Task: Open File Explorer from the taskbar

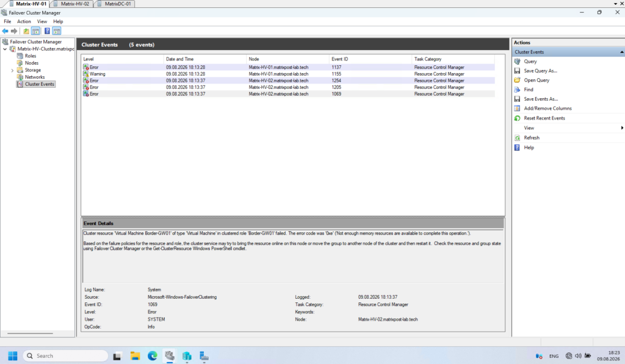Action: (x=135, y=356)
